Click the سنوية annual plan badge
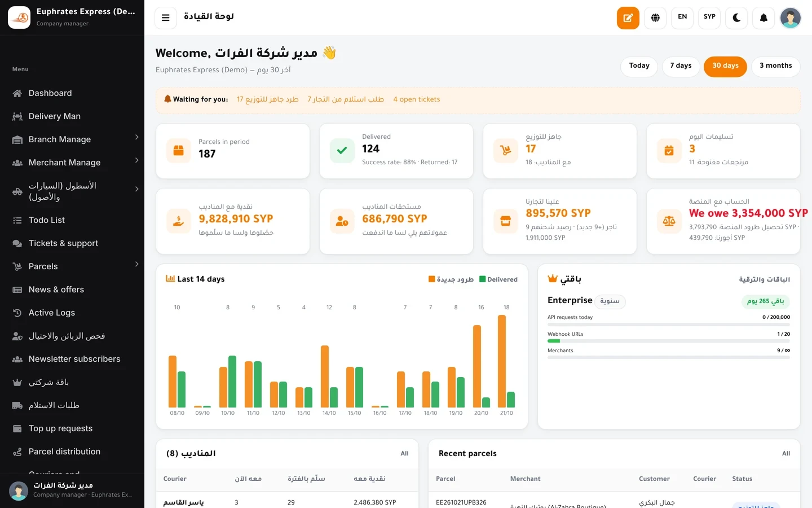This screenshot has width=812, height=508. pyautogui.click(x=610, y=301)
